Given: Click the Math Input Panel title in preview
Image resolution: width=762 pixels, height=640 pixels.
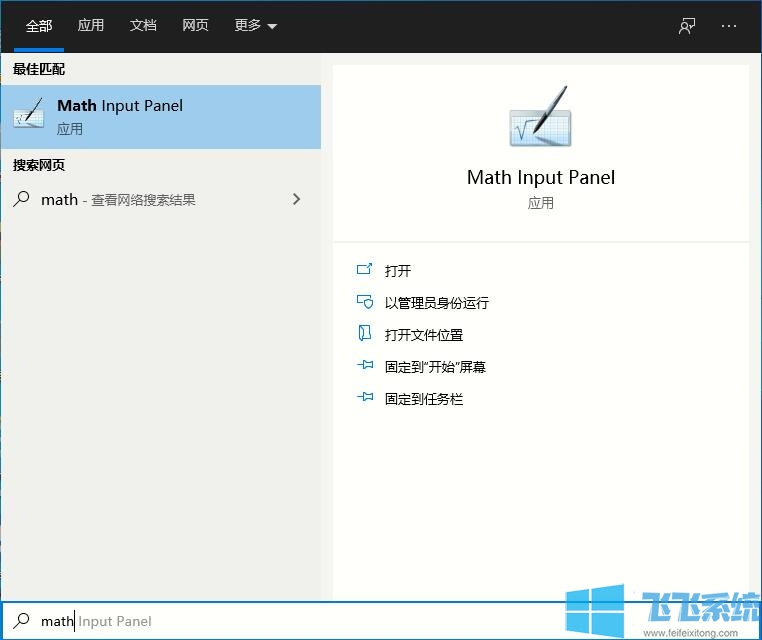Looking at the screenshot, I should click(x=541, y=177).
